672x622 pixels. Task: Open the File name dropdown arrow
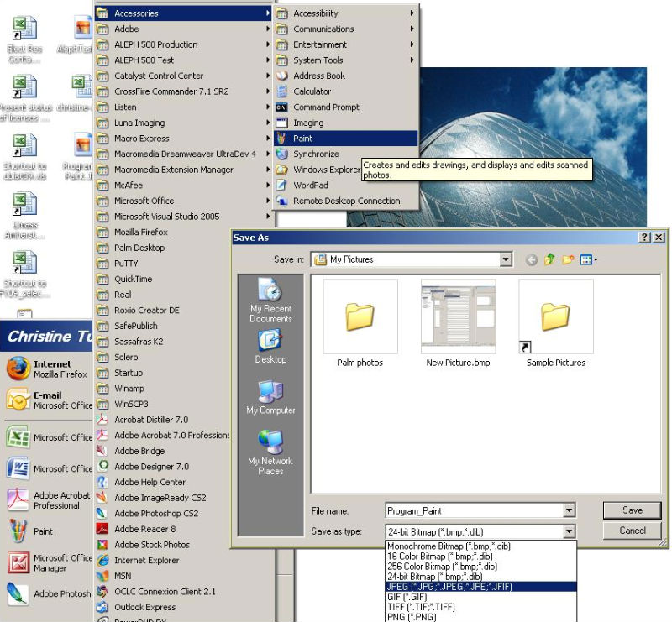[569, 510]
